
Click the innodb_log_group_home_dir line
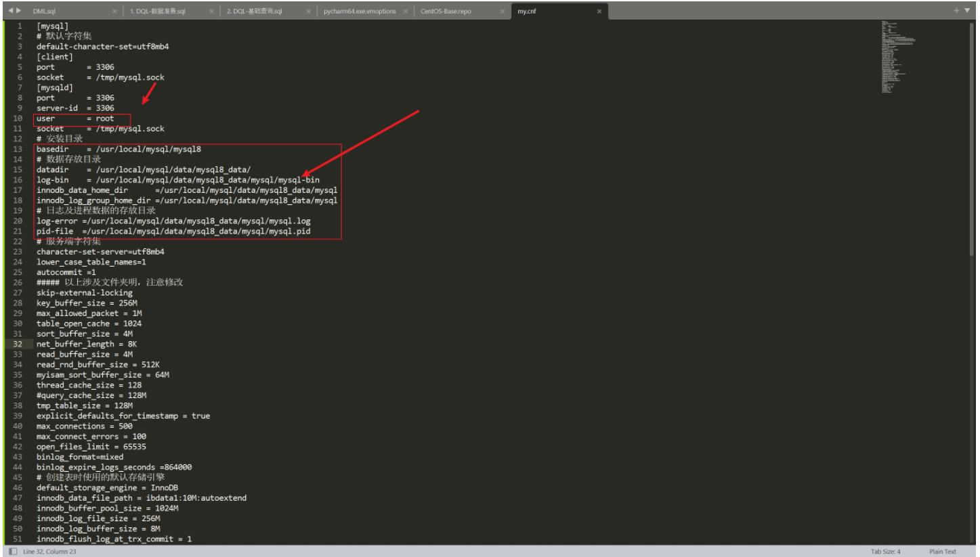click(x=187, y=200)
